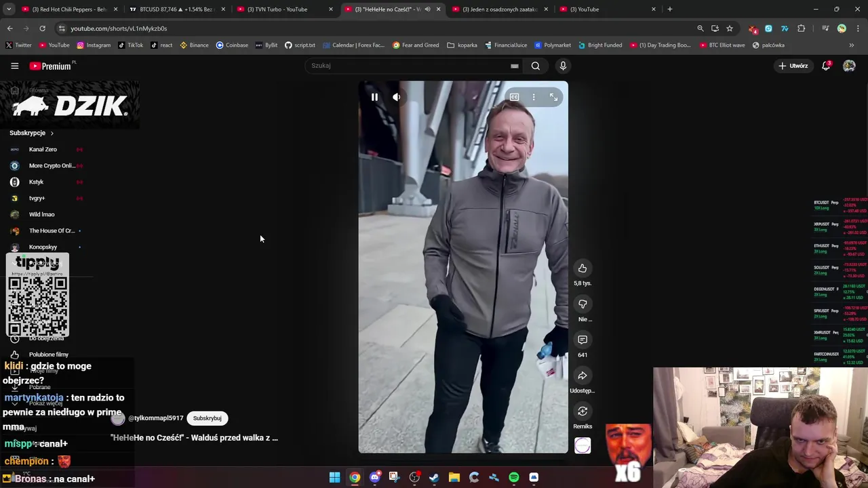Open Binance bookmark
Viewport: 868px width, 488px height.
pyautogui.click(x=194, y=45)
